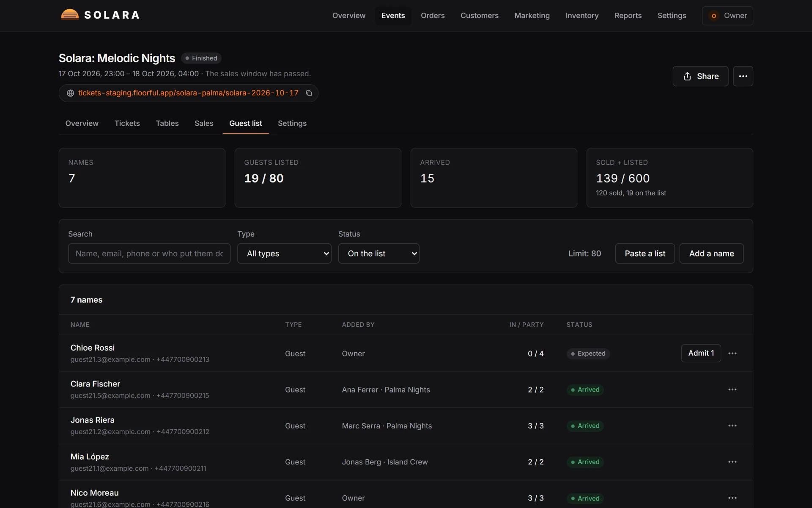The width and height of the screenshot is (812, 508).
Task: Switch to the Tables tab
Action: click(x=167, y=123)
